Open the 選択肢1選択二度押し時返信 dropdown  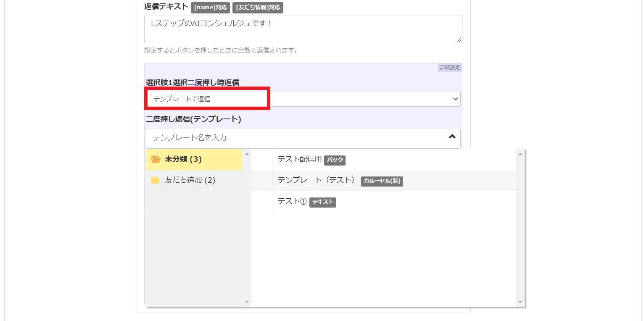303,99
